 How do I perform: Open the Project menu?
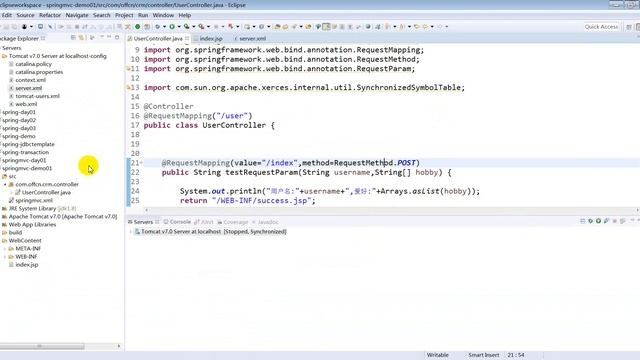124,15
